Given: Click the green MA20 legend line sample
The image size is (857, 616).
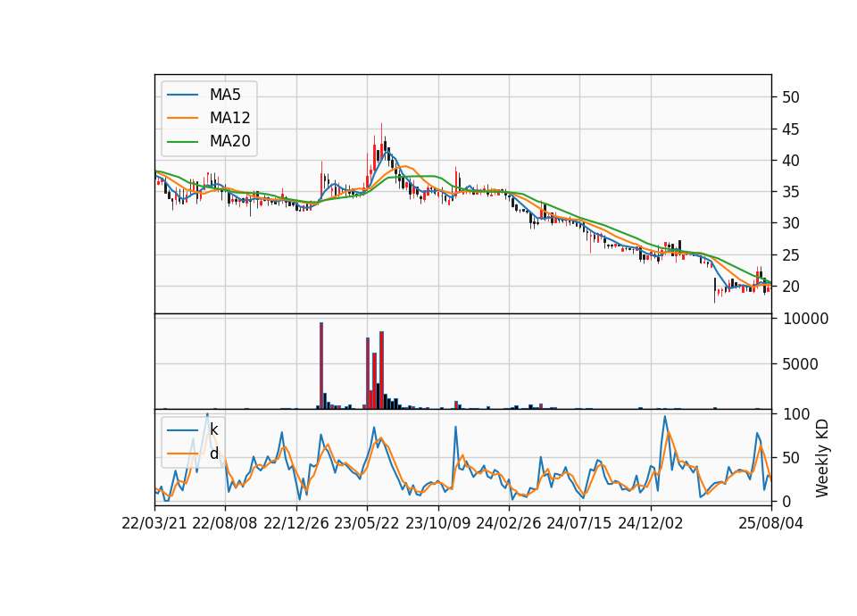Looking at the screenshot, I should pyautogui.click(x=182, y=142).
